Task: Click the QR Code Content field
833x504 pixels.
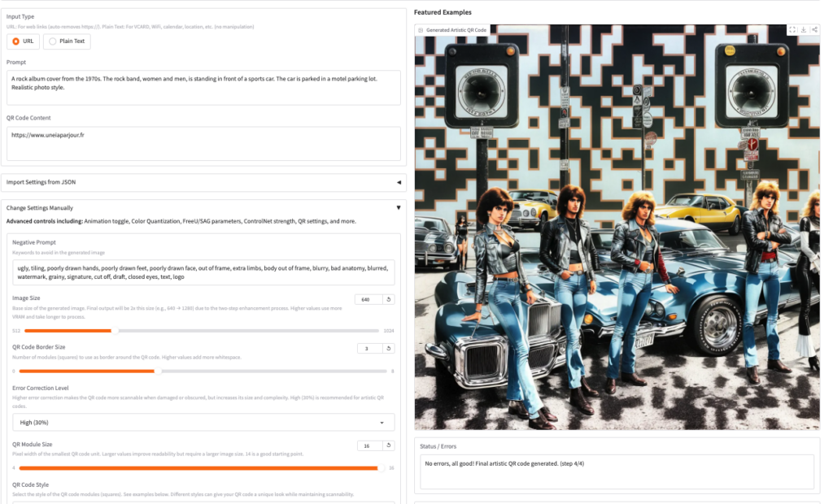Action: tap(203, 143)
